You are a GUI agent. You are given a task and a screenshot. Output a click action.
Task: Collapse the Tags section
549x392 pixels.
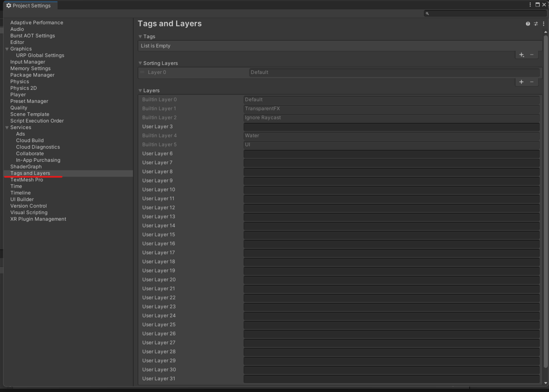[x=140, y=36]
